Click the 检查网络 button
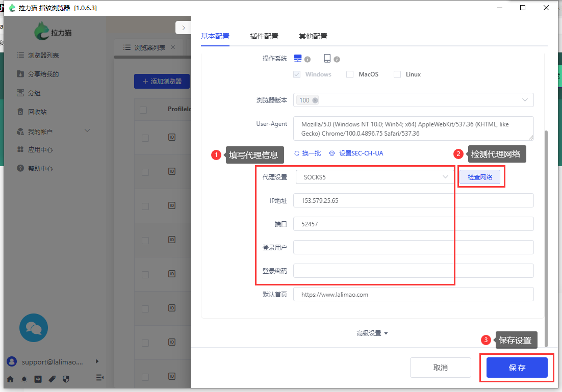This screenshot has width=562, height=392. (x=480, y=177)
